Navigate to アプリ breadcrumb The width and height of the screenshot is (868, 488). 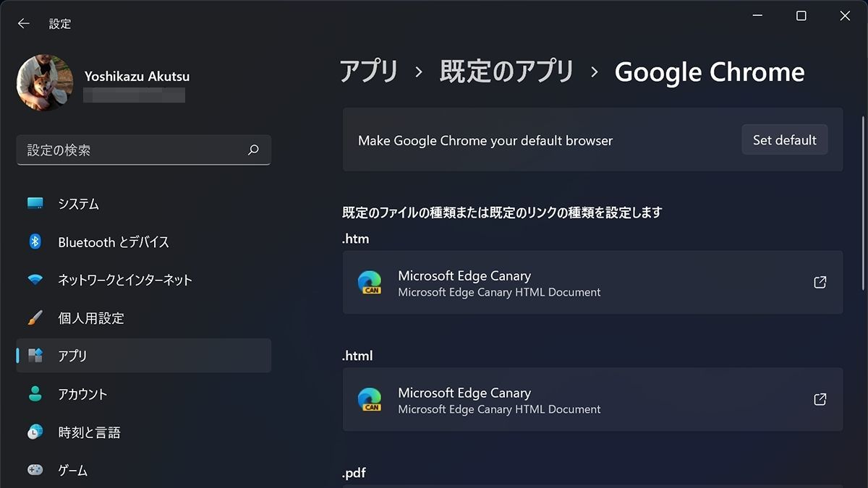tap(369, 72)
